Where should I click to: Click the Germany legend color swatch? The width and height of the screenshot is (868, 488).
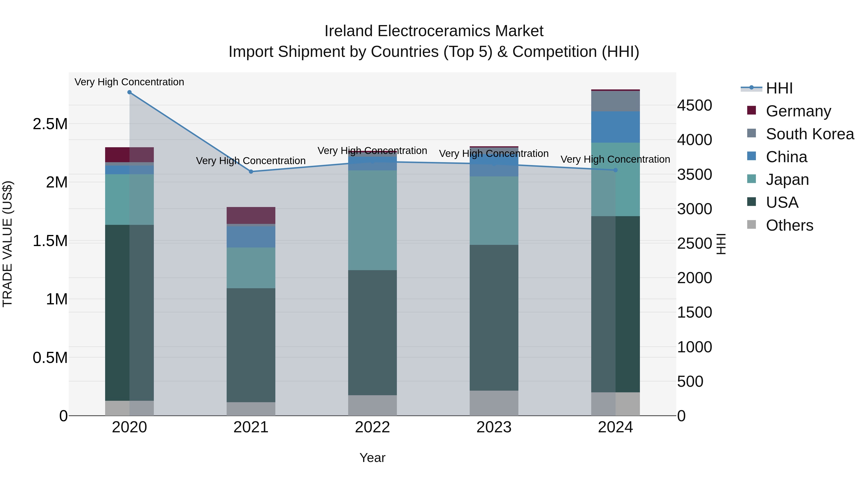[751, 110]
